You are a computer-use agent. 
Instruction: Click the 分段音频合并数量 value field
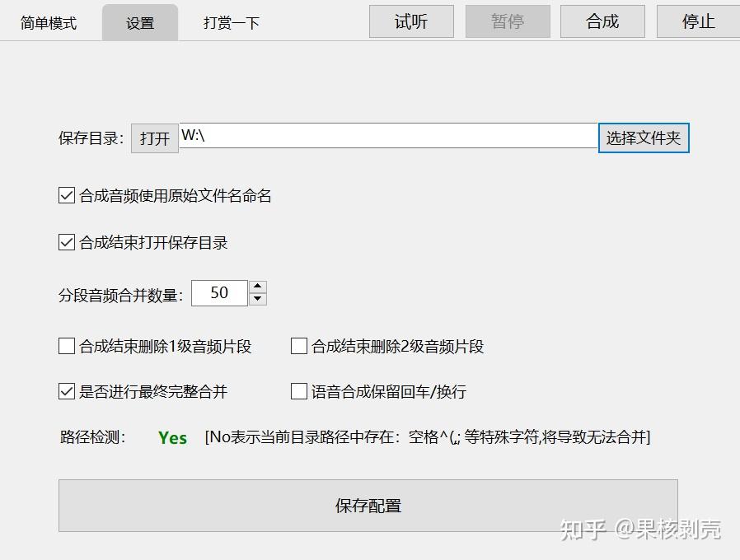218,293
